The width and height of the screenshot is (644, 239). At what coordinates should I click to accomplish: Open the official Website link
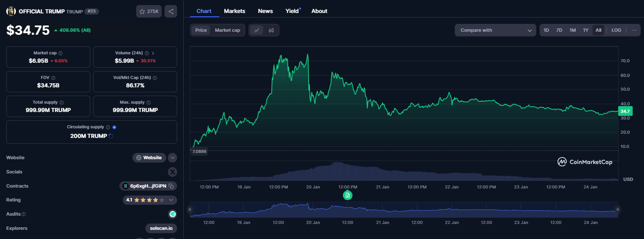[149, 158]
